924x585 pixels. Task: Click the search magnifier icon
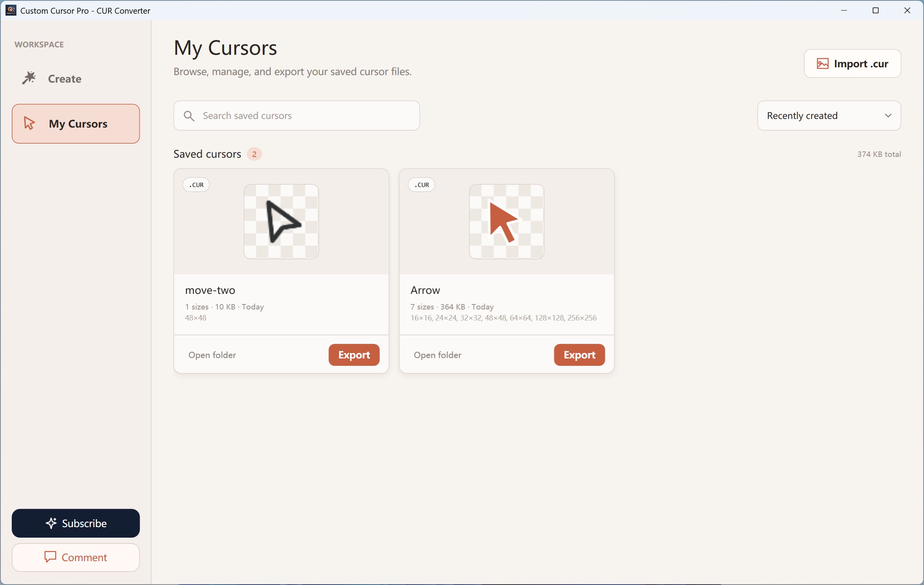point(189,116)
